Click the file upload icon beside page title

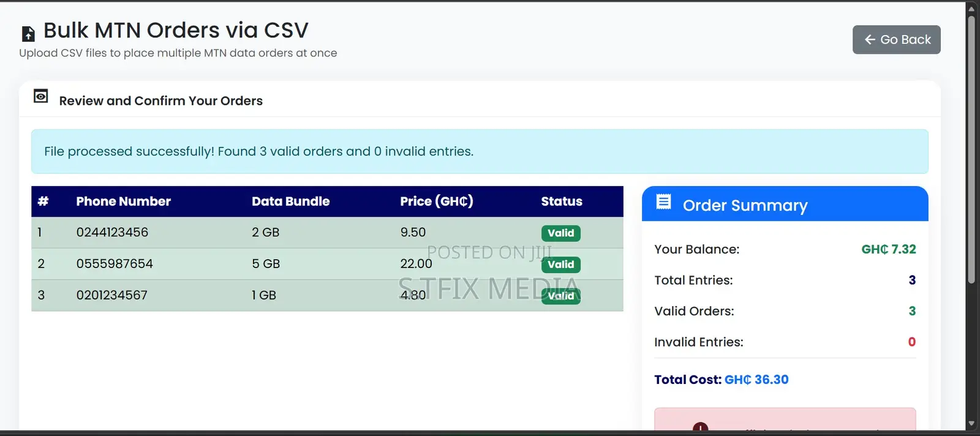pos(28,34)
